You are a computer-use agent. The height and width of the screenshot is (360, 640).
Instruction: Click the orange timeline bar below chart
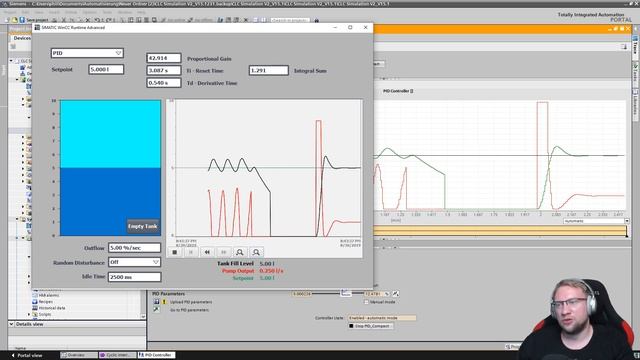500,231
